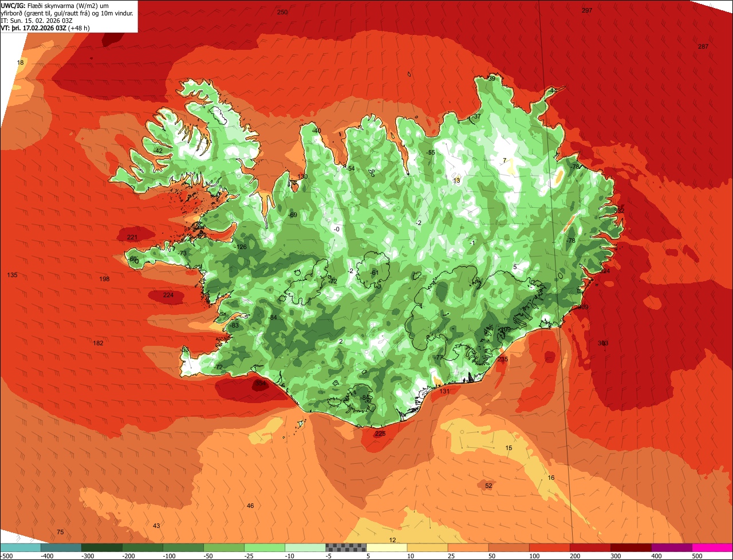
Task: Click the -25 to -10 light green swatch
Action: pyautogui.click(x=265, y=547)
